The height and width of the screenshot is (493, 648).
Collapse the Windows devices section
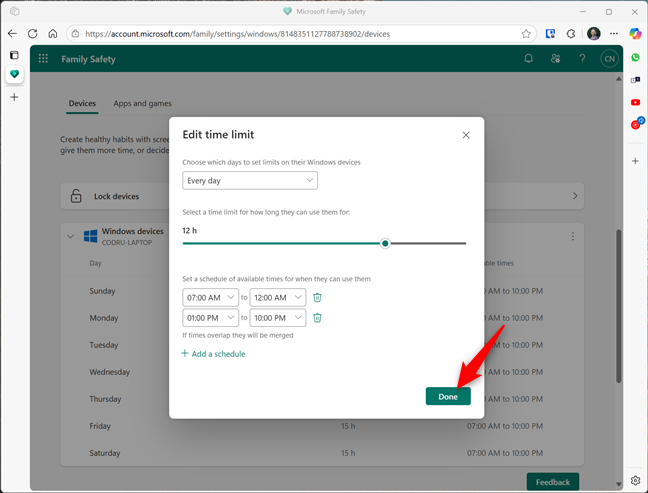coord(70,236)
